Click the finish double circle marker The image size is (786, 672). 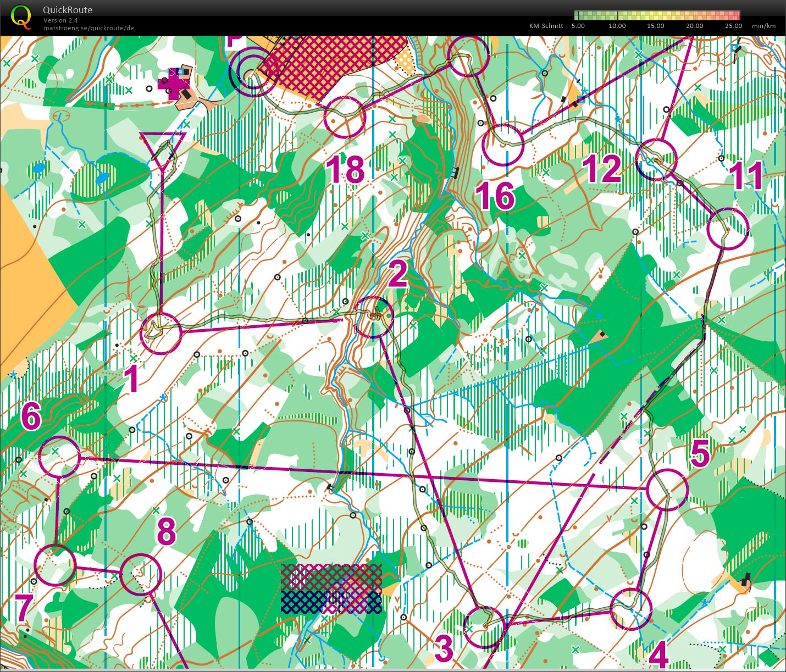click(252, 72)
